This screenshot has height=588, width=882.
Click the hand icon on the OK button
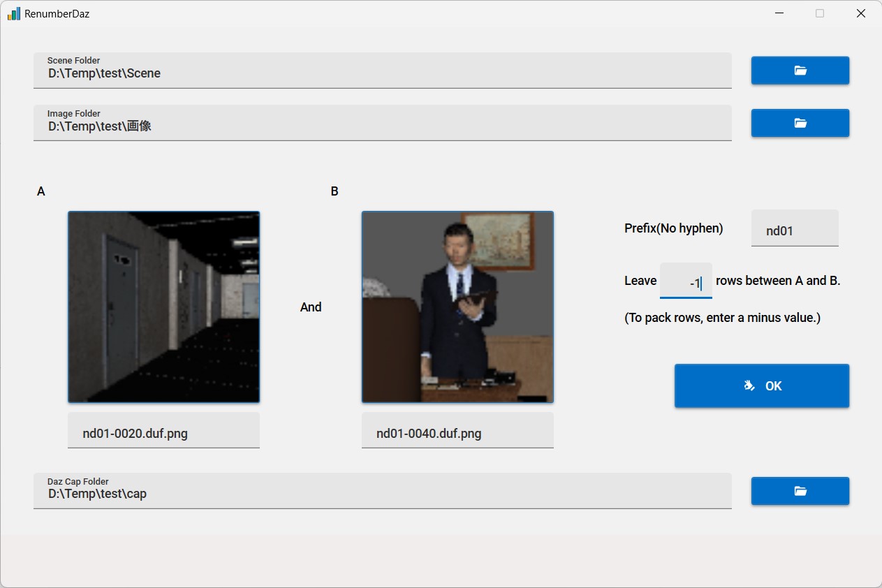point(749,385)
